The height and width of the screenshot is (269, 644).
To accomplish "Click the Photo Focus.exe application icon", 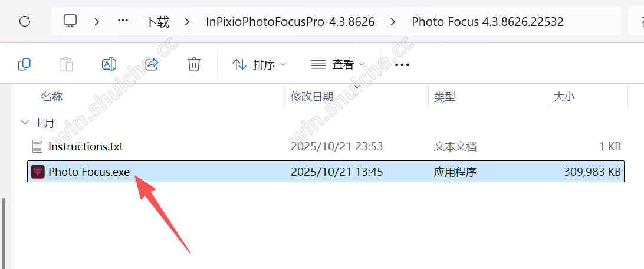I will (38, 172).
